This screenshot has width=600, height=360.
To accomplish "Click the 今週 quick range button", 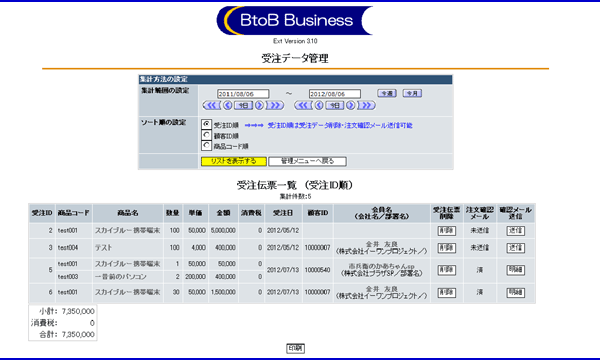I will pyautogui.click(x=387, y=93).
